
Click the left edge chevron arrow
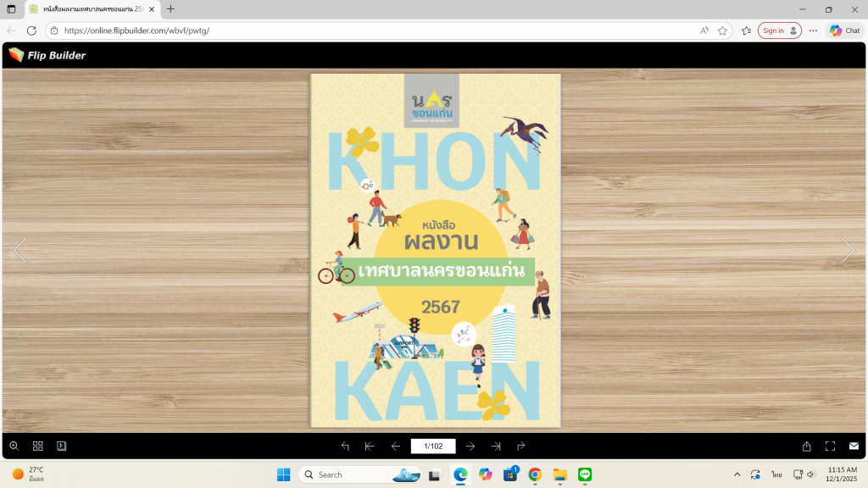point(19,251)
